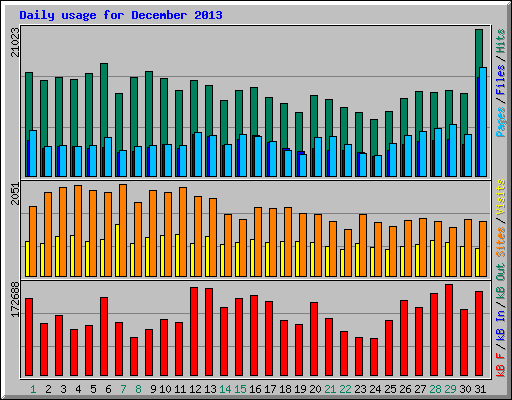This screenshot has width=512, height=400.
Task: Click the red kB bar for day 8
Action: click(x=134, y=357)
